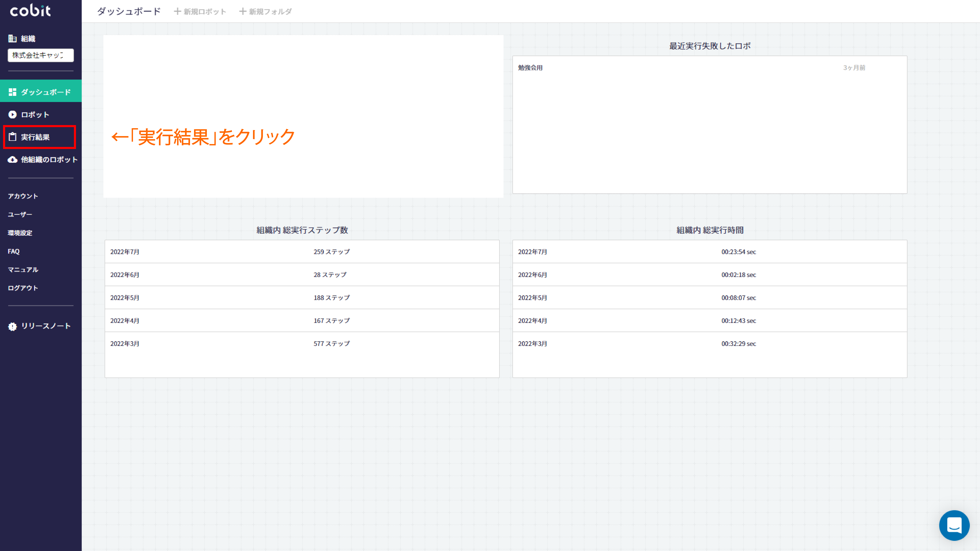Click the dashboard grid icon

[x=12, y=92]
